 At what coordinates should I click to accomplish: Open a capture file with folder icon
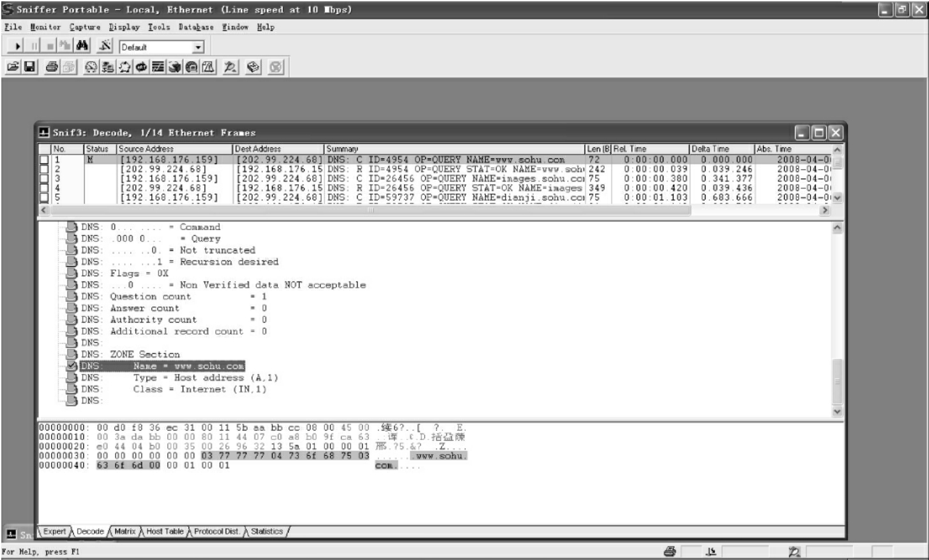pos(13,67)
